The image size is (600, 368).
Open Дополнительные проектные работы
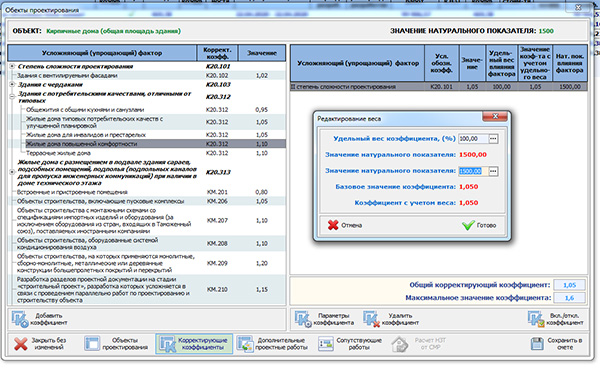point(272,344)
